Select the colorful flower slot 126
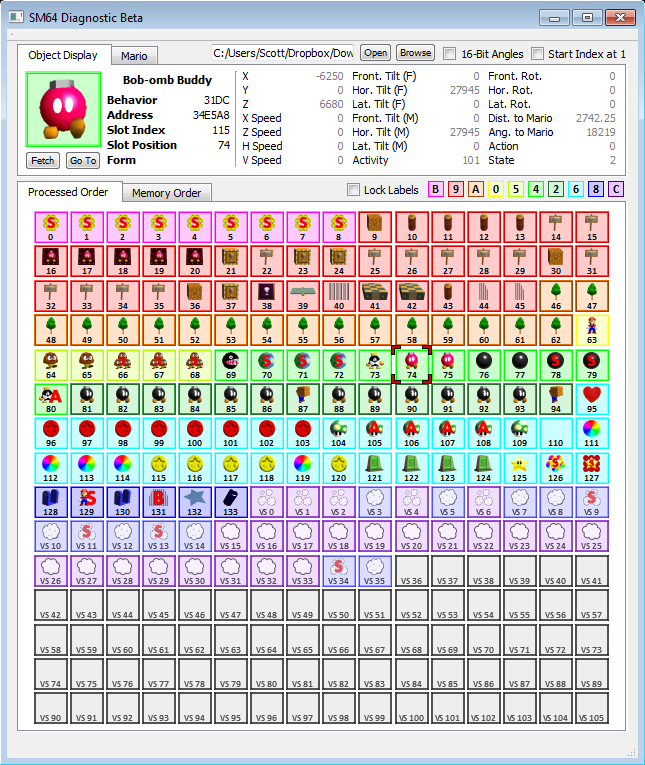Image resolution: width=645 pixels, height=765 pixels. 556,468
